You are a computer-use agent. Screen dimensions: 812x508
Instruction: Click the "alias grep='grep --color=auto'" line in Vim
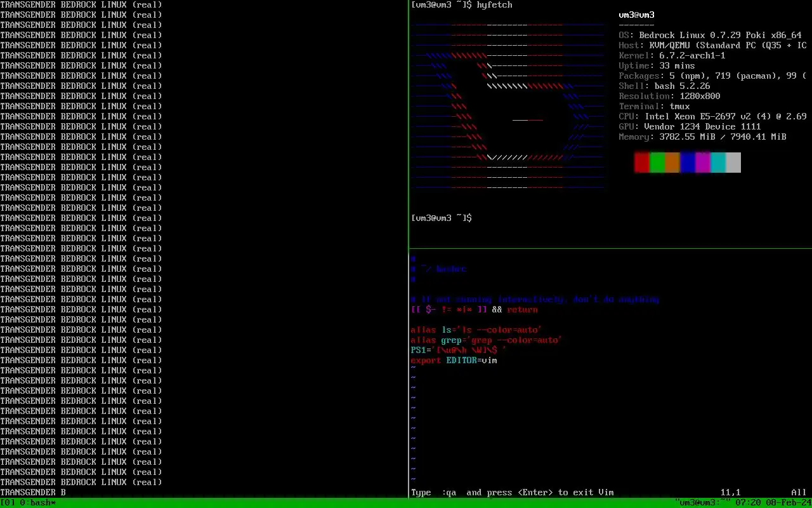pyautogui.click(x=487, y=340)
